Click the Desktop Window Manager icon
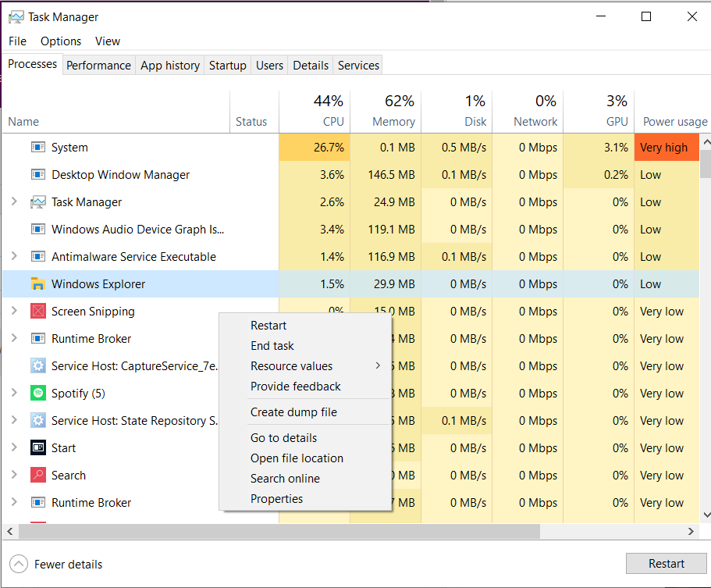This screenshot has width=711, height=588. pyautogui.click(x=37, y=175)
